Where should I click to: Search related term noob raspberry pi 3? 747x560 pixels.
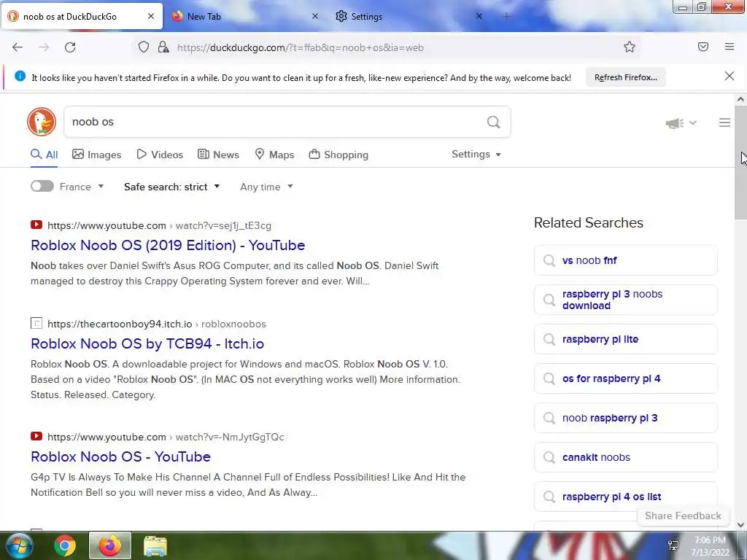(625, 418)
